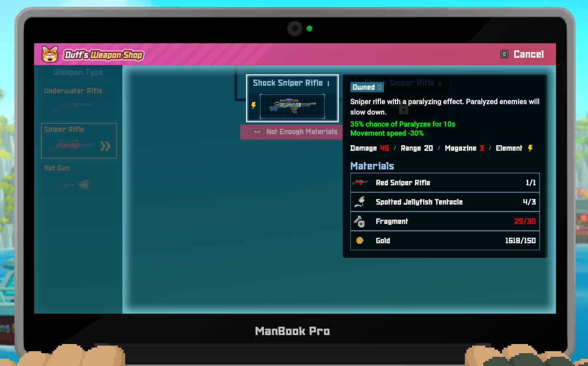Click the Range 20 stat
588x366 pixels.
pos(417,148)
